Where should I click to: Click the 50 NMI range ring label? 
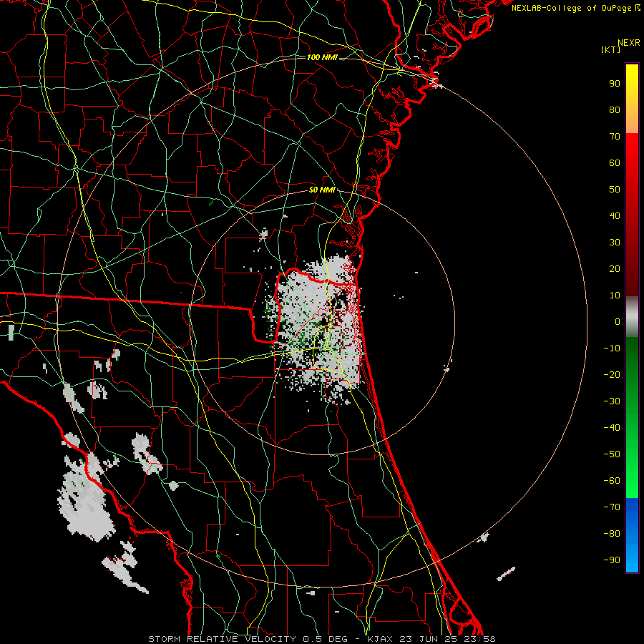point(322,190)
